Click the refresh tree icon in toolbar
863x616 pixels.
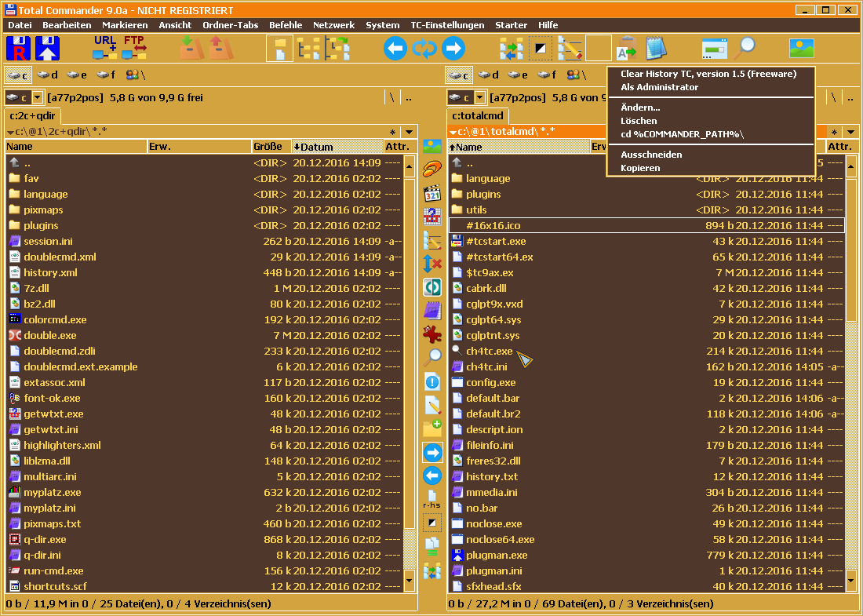[337, 49]
